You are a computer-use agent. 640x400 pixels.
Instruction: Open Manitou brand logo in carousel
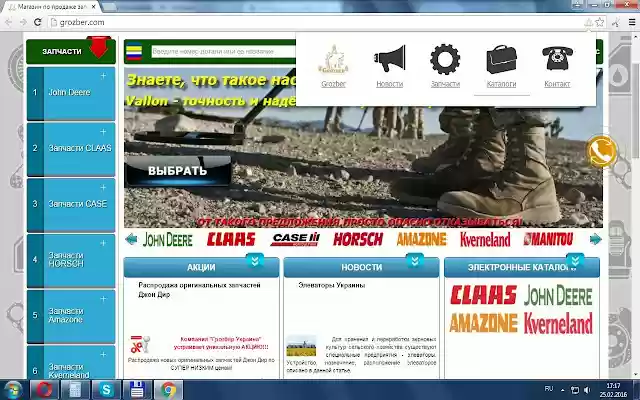(548, 239)
